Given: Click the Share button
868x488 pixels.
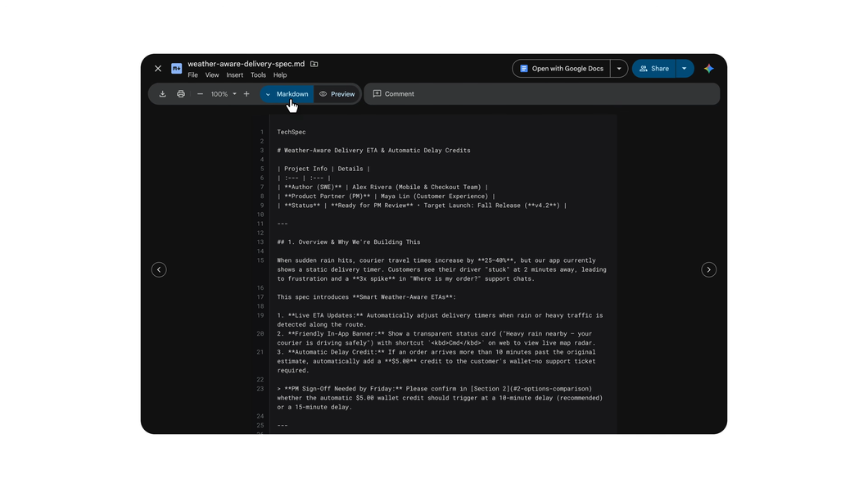Looking at the screenshot, I should [653, 69].
